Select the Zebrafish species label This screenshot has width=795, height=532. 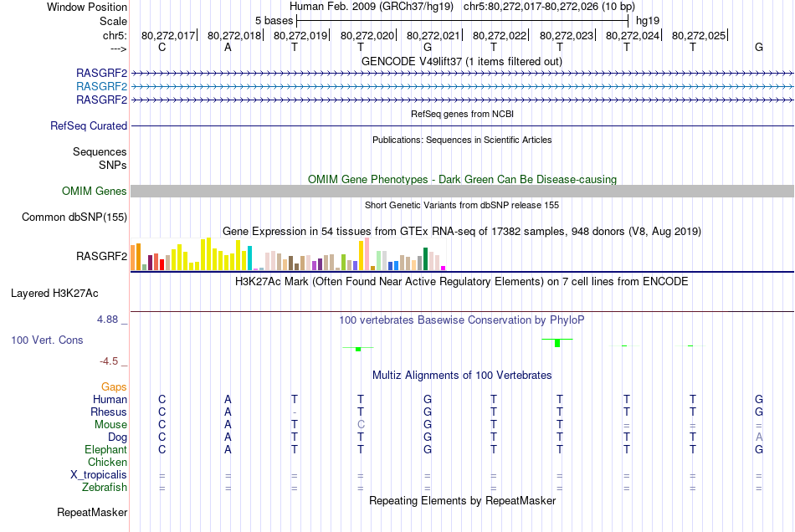coord(105,487)
